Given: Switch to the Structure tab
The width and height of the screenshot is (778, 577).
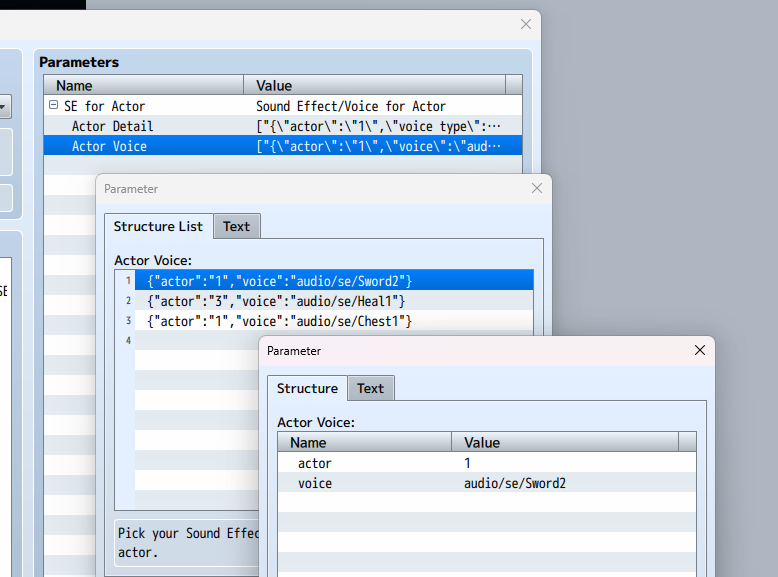Looking at the screenshot, I should point(307,388).
